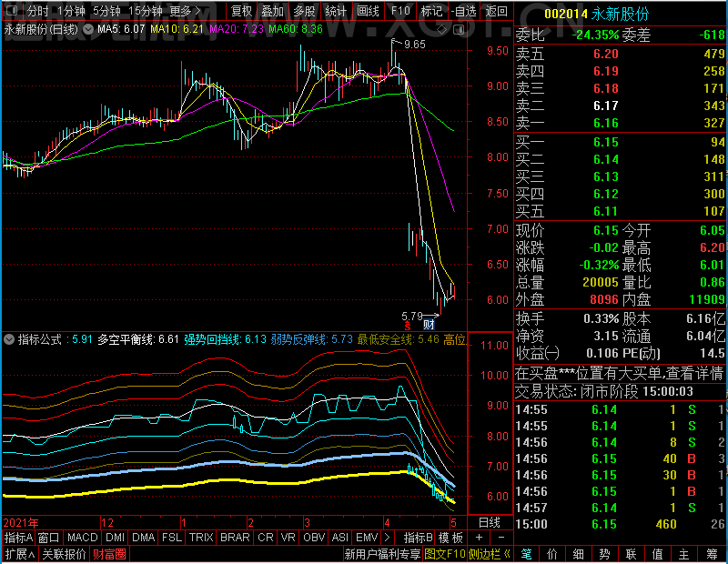This screenshot has width=728, height=564.
Task: Collapse the 侧边栏 sidebar
Action: [490, 554]
